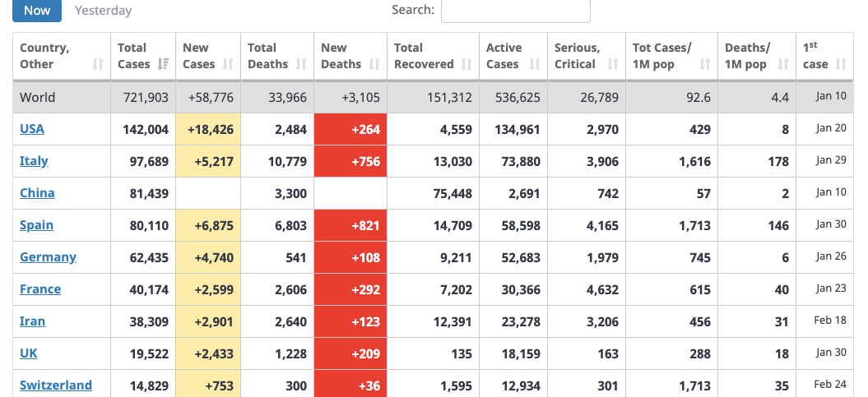Switch to the Yesterday tab
The width and height of the screenshot is (868, 397).
[x=104, y=11]
